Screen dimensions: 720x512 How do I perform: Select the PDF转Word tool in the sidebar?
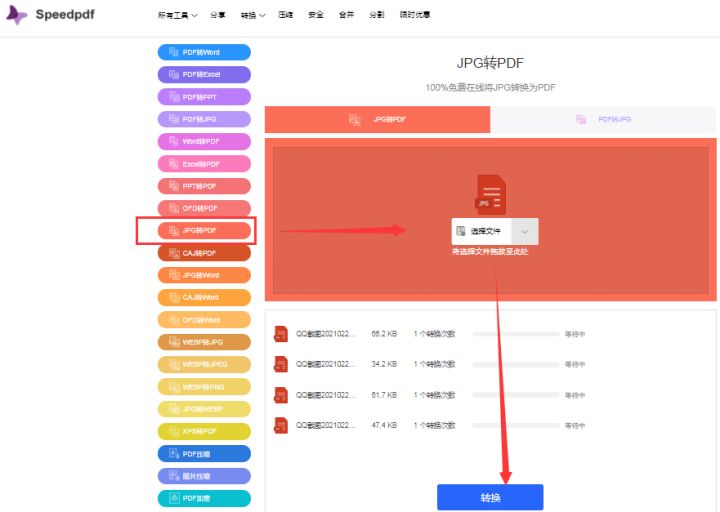pyautogui.click(x=204, y=52)
